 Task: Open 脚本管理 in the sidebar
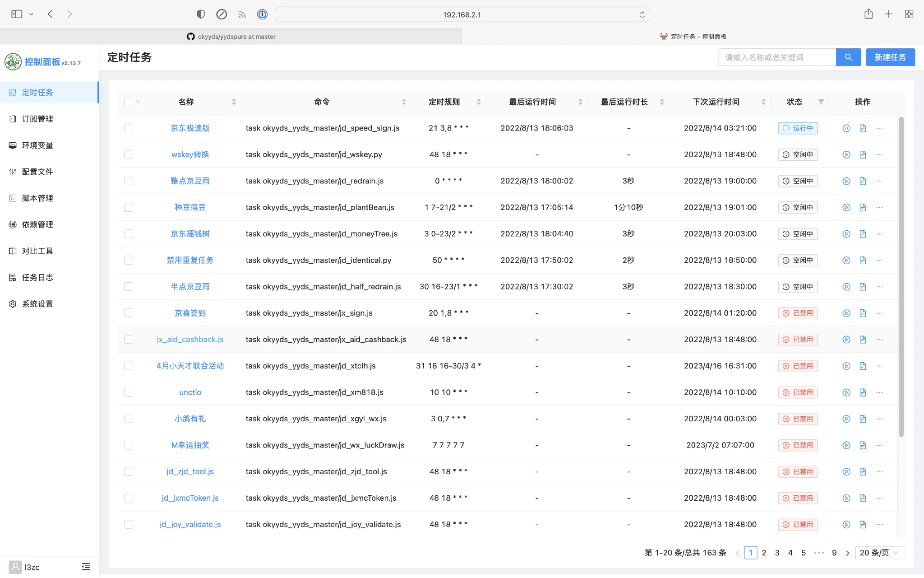38,198
